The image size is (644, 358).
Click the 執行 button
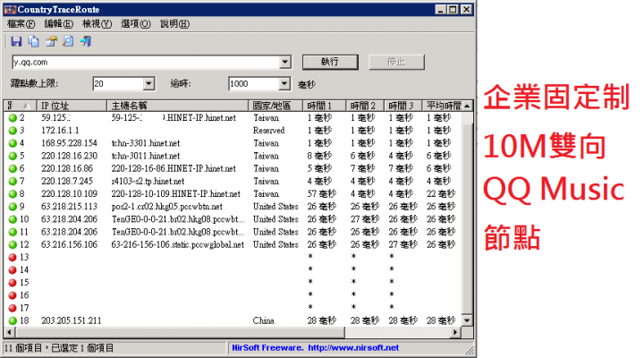(x=330, y=62)
